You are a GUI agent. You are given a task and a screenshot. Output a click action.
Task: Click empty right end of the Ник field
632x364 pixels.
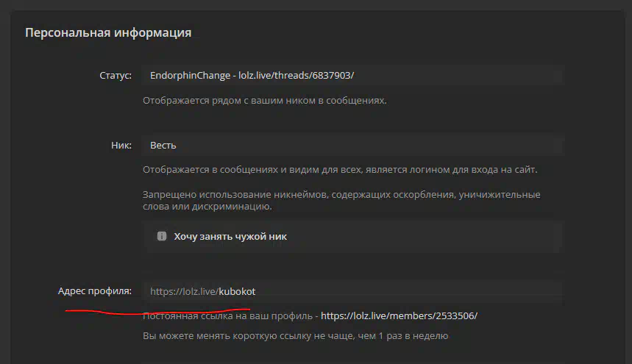point(515,146)
